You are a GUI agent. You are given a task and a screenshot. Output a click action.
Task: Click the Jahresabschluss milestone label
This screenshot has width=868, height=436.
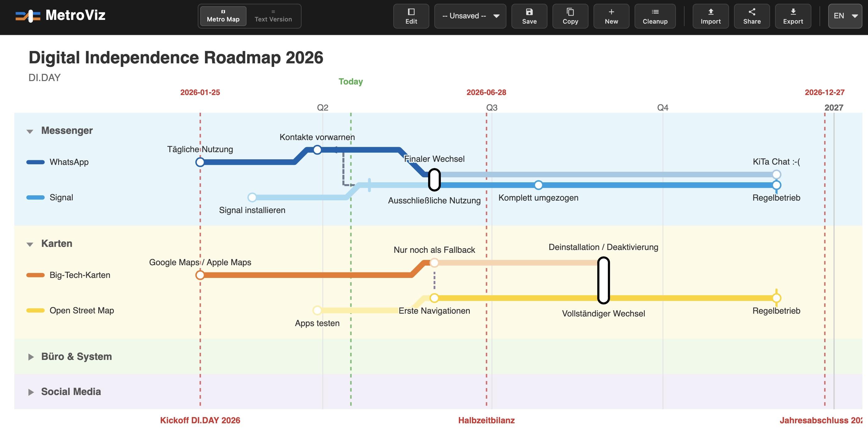(x=821, y=420)
